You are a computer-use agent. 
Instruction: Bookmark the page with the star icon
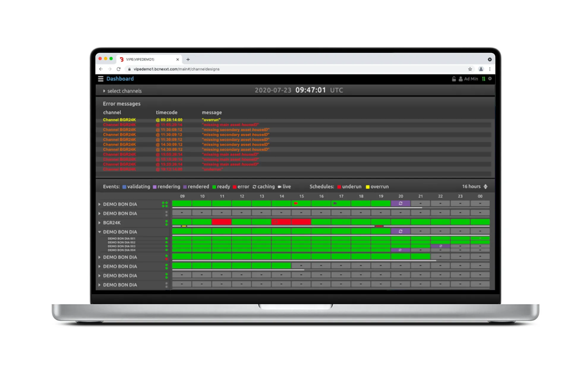(x=470, y=69)
